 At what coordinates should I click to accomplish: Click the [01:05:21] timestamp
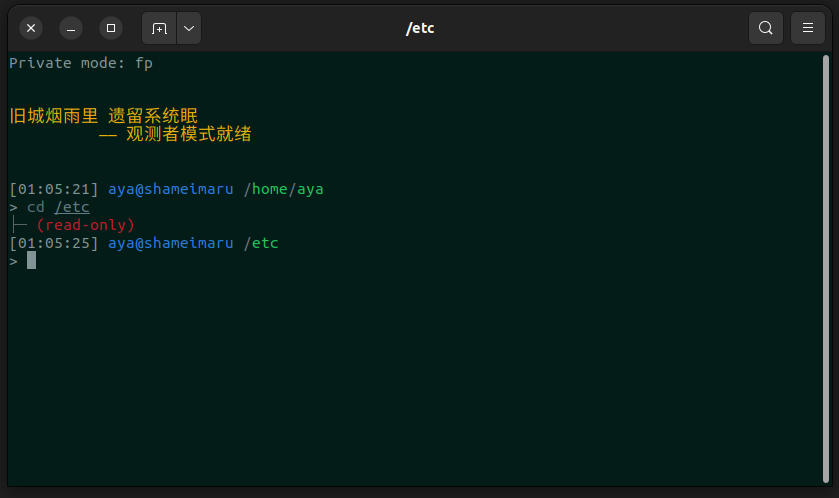(x=54, y=188)
